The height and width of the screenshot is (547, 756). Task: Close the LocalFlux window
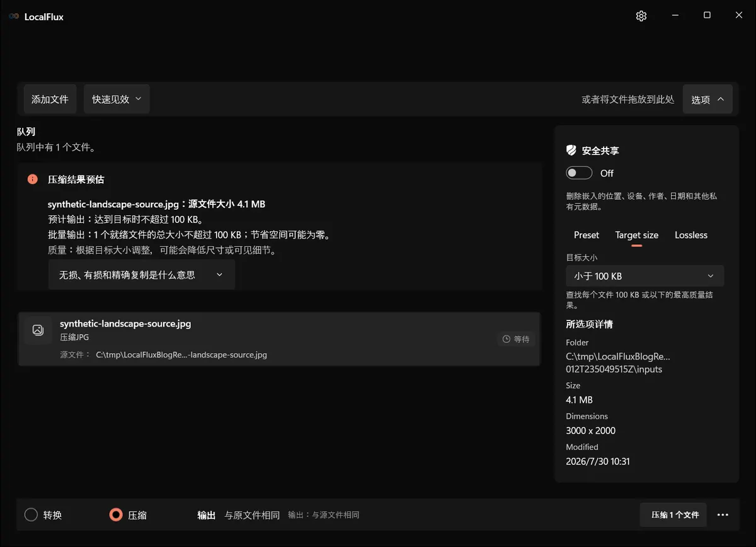(739, 16)
